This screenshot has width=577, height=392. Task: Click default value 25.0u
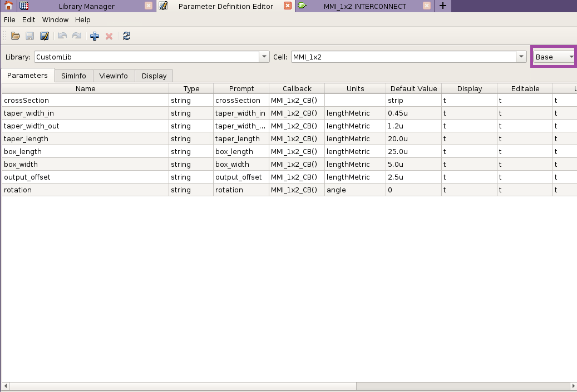click(413, 151)
